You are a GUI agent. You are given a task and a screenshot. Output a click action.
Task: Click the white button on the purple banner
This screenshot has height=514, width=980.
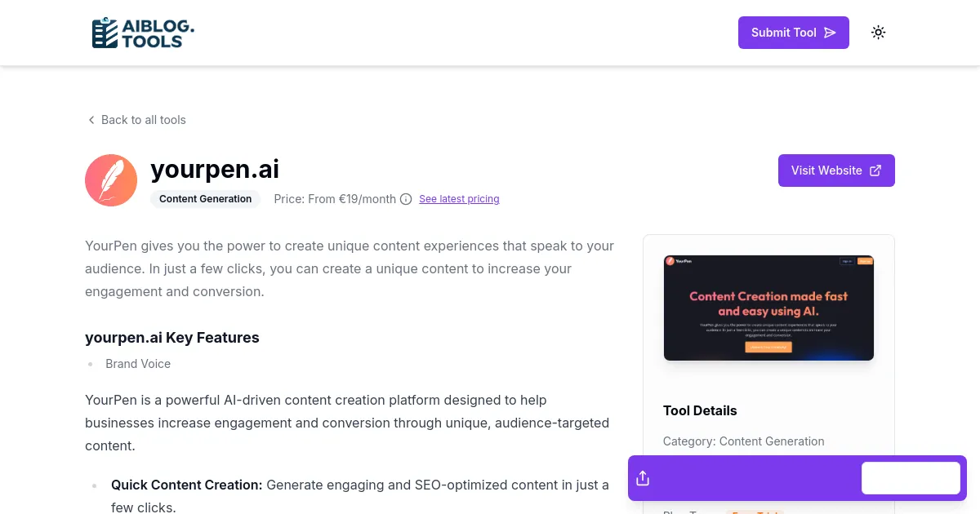(911, 478)
